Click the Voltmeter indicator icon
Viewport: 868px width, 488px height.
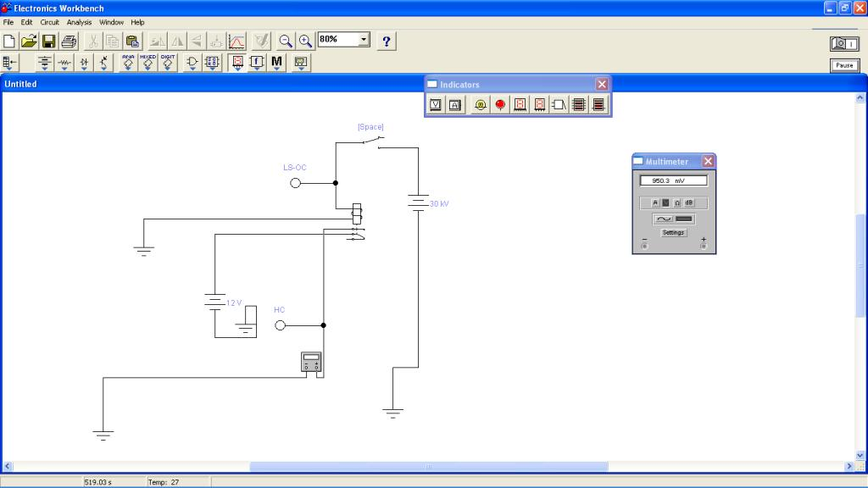(x=436, y=105)
